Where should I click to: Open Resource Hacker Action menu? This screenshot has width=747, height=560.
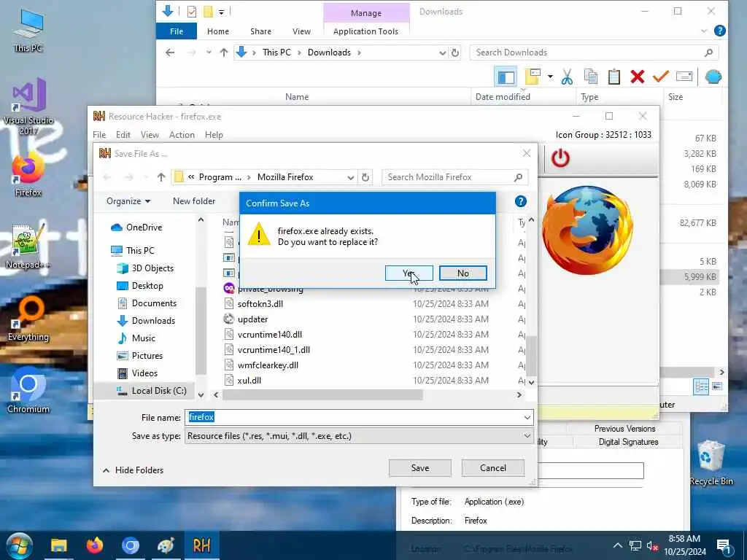coord(182,135)
